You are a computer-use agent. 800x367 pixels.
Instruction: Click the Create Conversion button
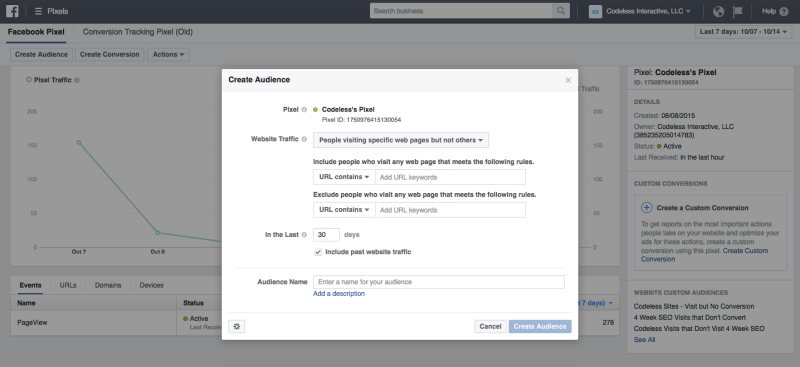110,55
